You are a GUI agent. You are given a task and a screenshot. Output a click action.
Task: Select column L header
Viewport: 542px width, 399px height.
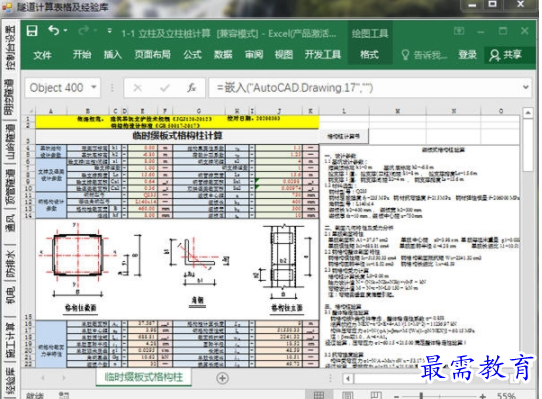coord(344,111)
